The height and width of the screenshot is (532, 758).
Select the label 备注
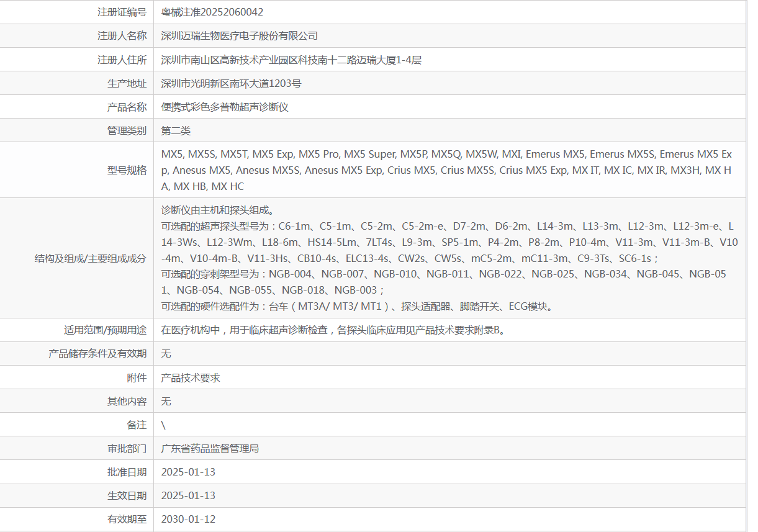pos(137,425)
